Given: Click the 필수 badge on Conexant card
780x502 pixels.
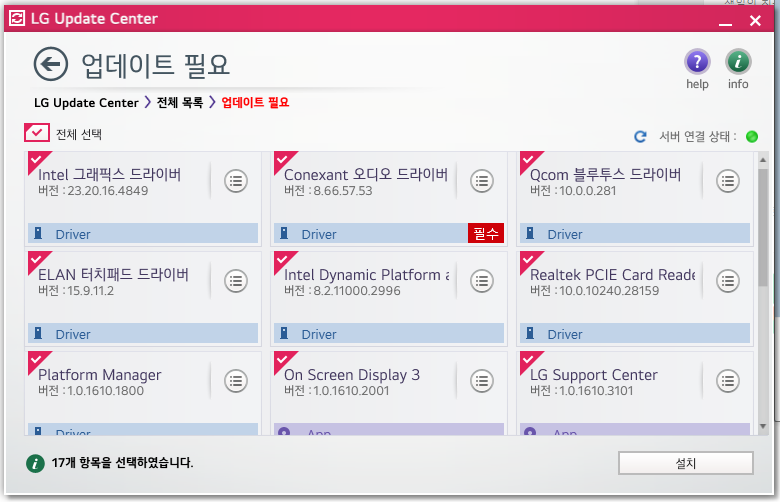Looking at the screenshot, I should click(486, 233).
